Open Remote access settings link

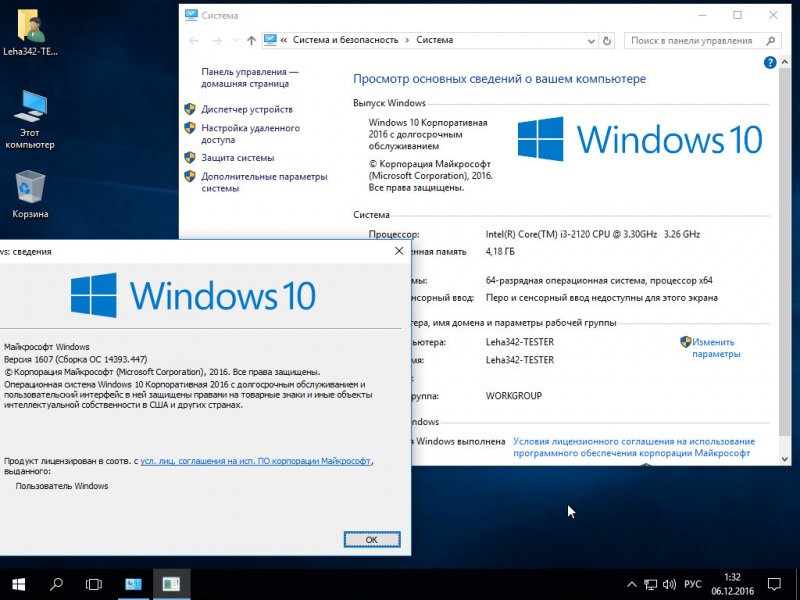(x=250, y=134)
